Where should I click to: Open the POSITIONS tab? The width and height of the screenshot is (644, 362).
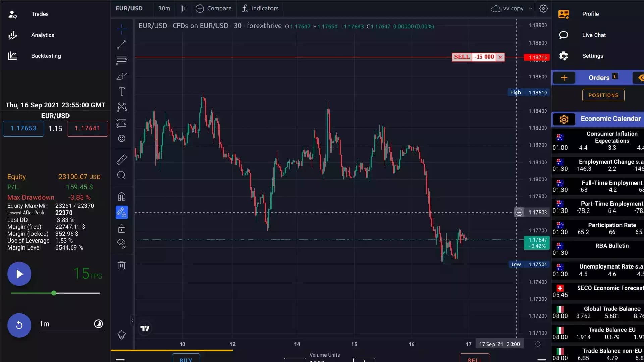[603, 95]
